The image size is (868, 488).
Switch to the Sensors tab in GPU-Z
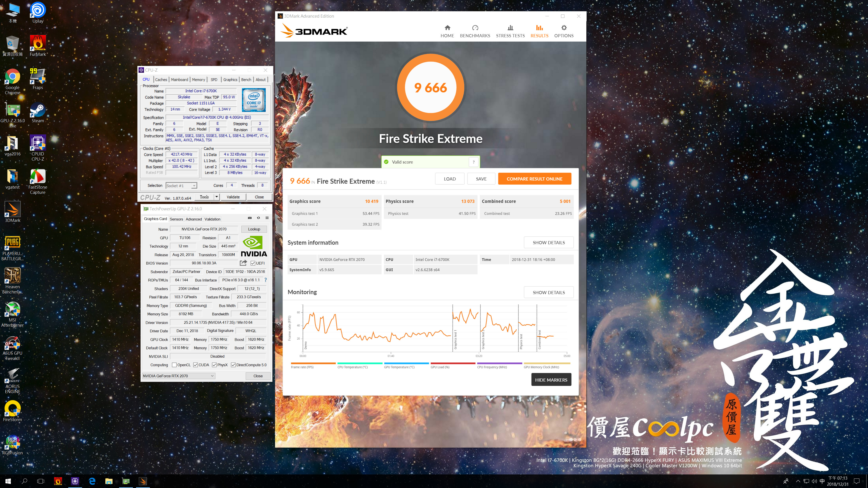[x=176, y=219]
